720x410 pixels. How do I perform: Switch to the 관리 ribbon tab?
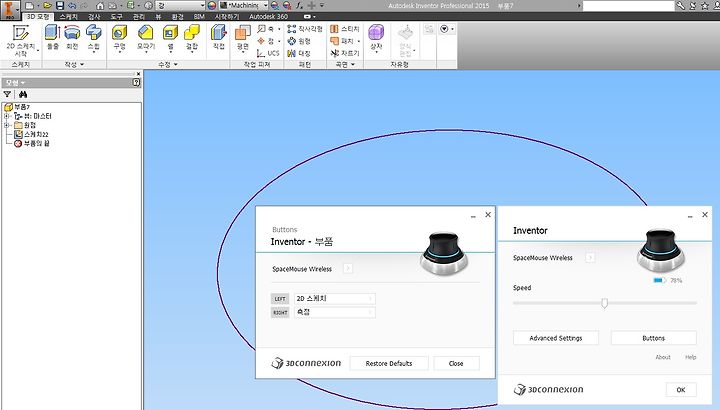click(x=138, y=16)
